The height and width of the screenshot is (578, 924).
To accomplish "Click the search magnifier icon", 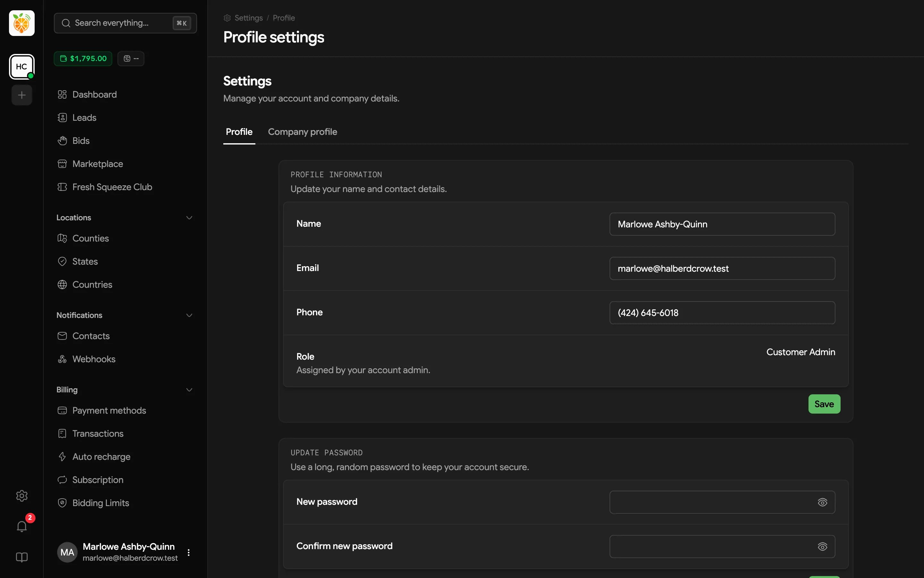I will pyautogui.click(x=66, y=23).
